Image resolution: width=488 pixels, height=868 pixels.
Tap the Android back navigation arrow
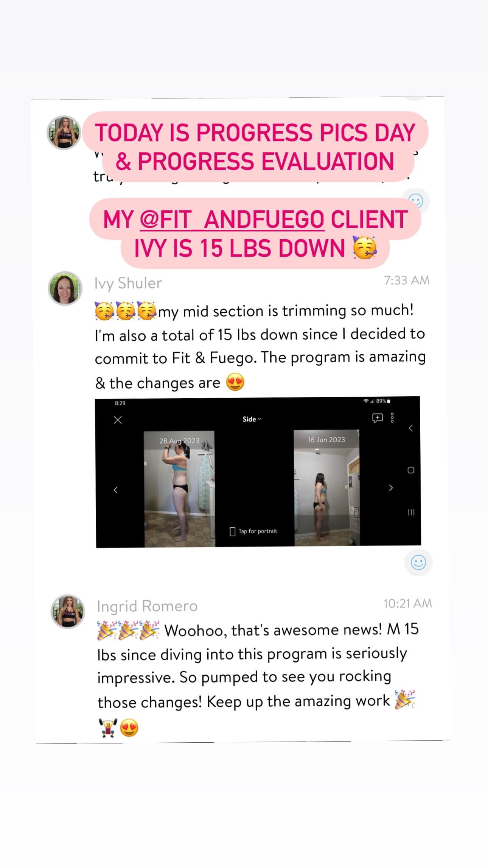pos(410,428)
